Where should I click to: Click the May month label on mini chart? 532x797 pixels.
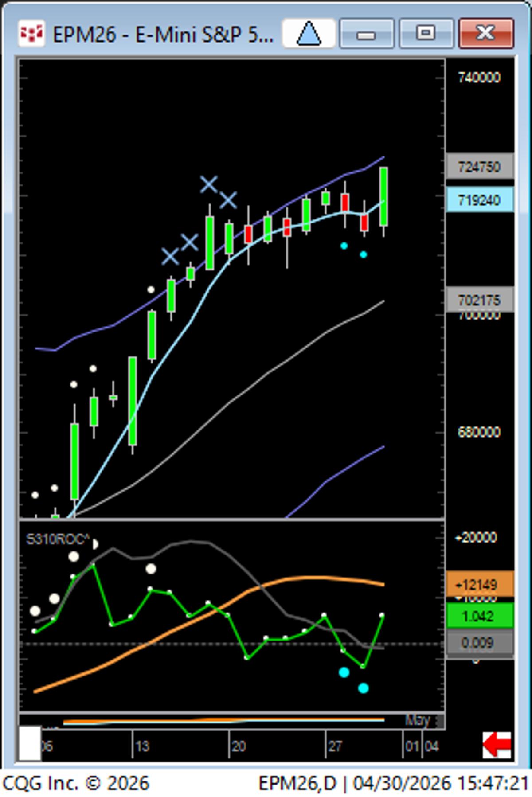[417, 720]
